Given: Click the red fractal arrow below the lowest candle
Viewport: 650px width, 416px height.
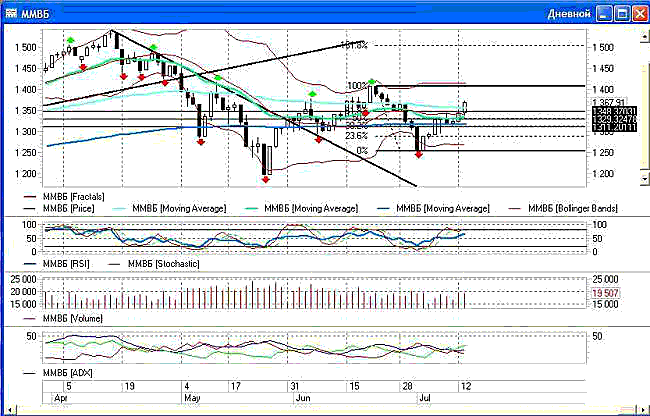Looking at the screenshot, I should [266, 179].
